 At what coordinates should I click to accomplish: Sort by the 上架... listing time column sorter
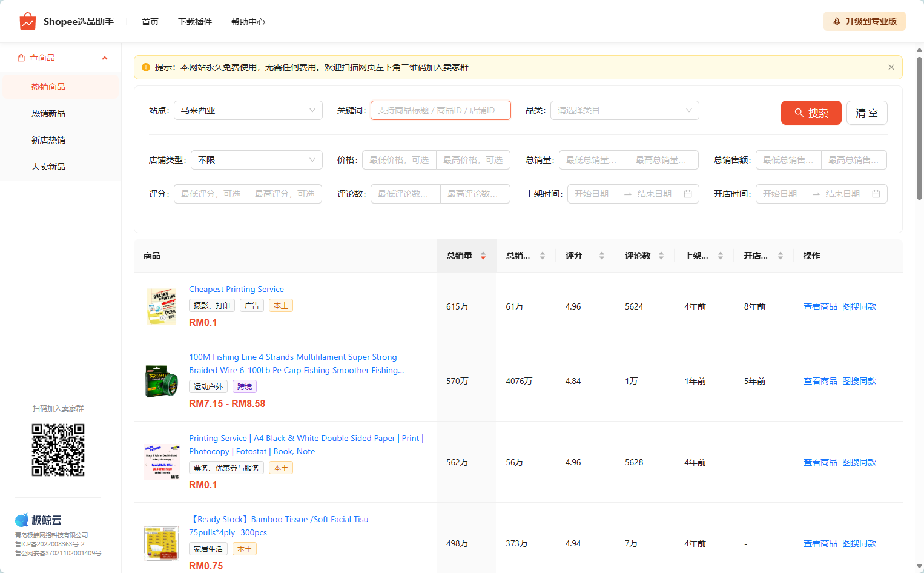(721, 256)
